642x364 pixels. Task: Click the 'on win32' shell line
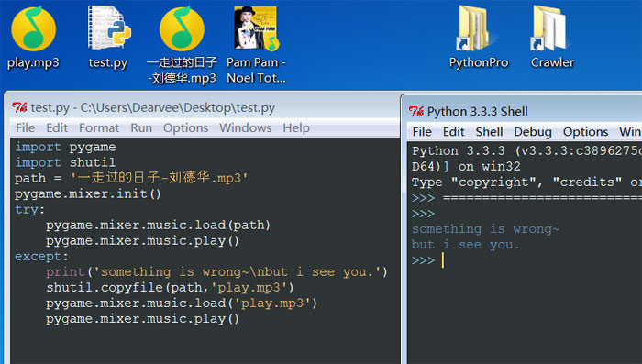click(x=466, y=166)
